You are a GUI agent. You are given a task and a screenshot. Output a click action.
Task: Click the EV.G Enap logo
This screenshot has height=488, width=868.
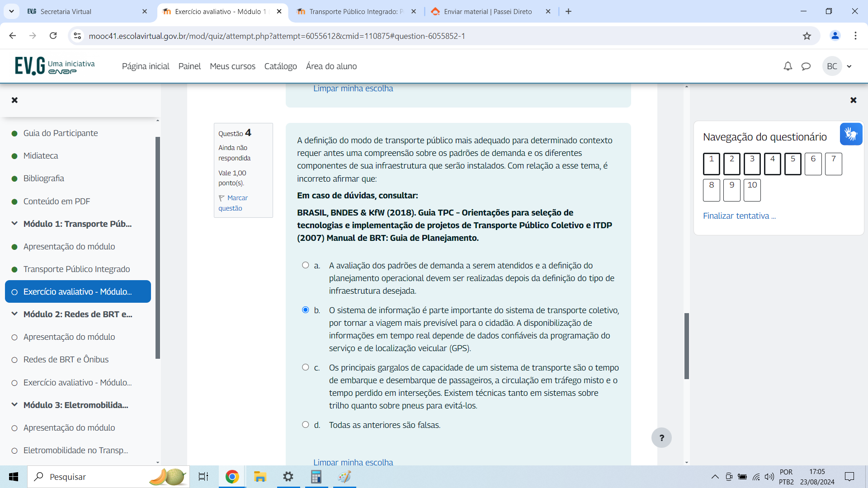[x=54, y=66]
